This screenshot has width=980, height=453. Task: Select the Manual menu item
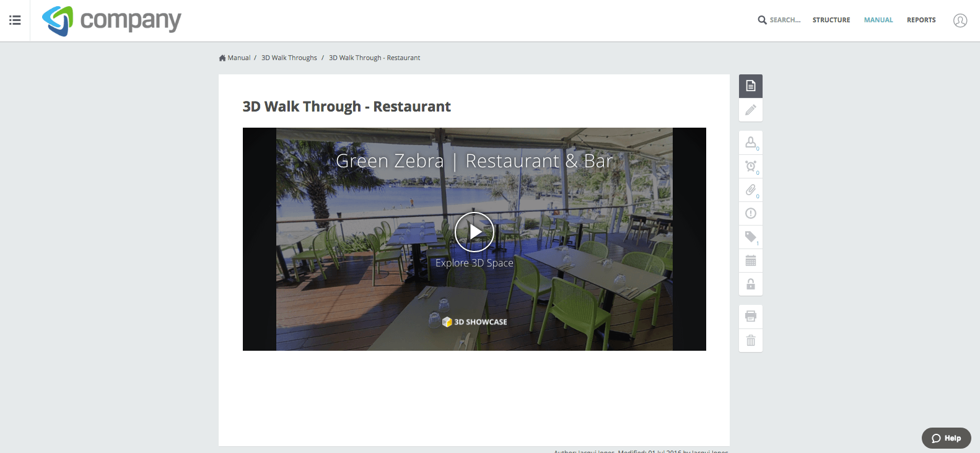pyautogui.click(x=878, y=20)
